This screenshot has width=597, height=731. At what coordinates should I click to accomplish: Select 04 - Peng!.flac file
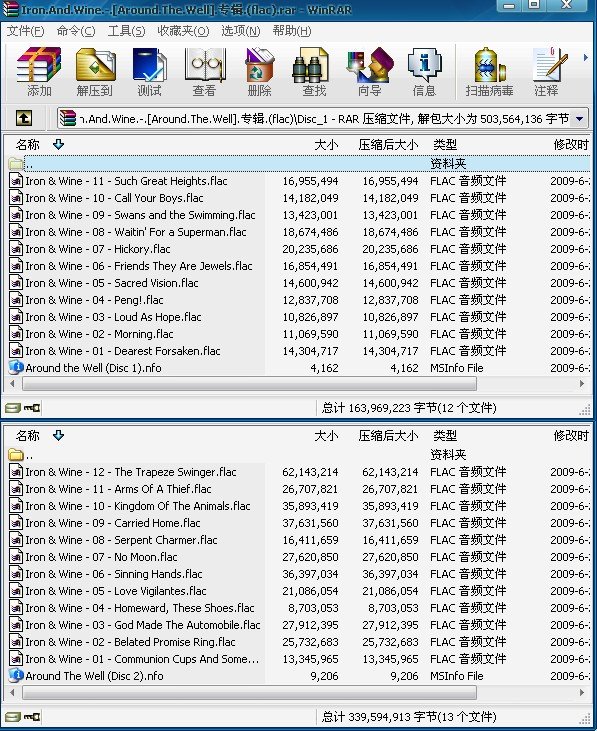[x=94, y=300]
